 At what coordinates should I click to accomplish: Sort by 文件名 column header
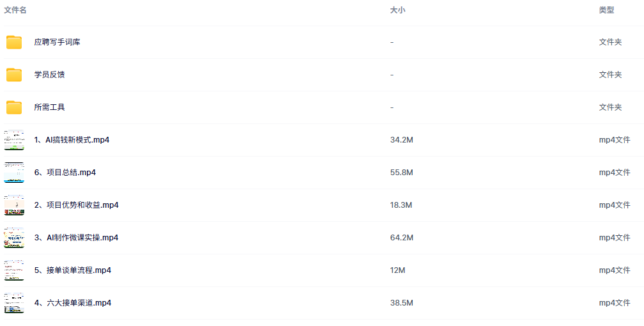tap(15, 10)
